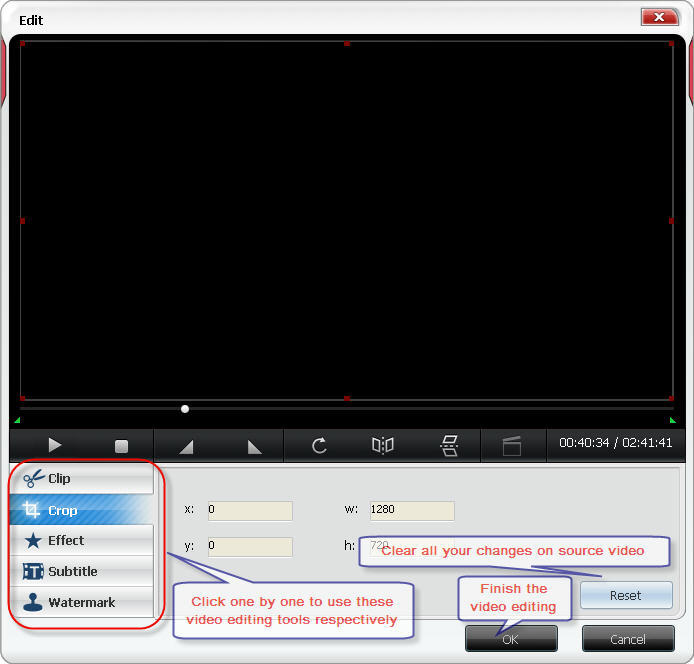Open the Subtitle tab
Viewport: 694px width, 664px height.
pyautogui.click(x=81, y=571)
